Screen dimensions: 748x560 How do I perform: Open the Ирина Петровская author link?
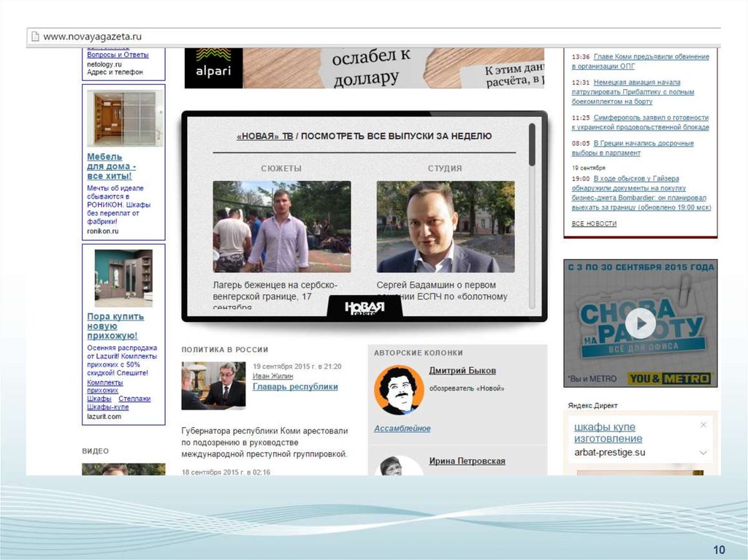click(467, 461)
